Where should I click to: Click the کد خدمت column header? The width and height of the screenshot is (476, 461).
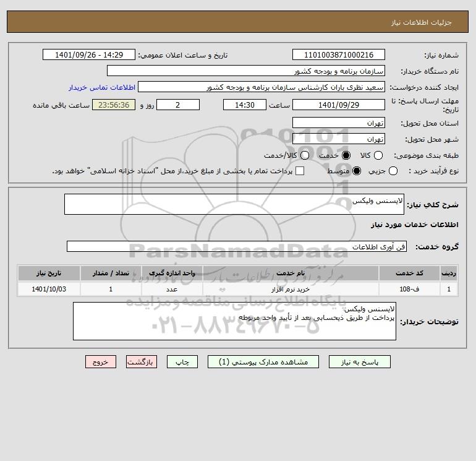coord(409,273)
